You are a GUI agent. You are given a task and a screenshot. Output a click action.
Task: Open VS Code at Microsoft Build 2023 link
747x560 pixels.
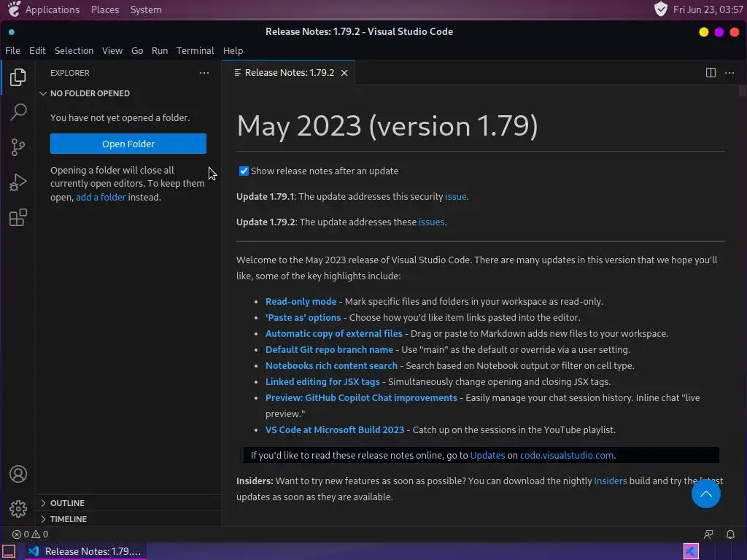click(x=334, y=430)
